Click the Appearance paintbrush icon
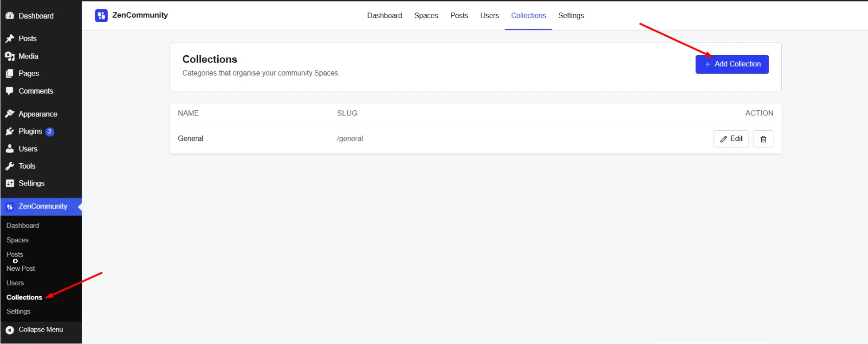 (10, 114)
